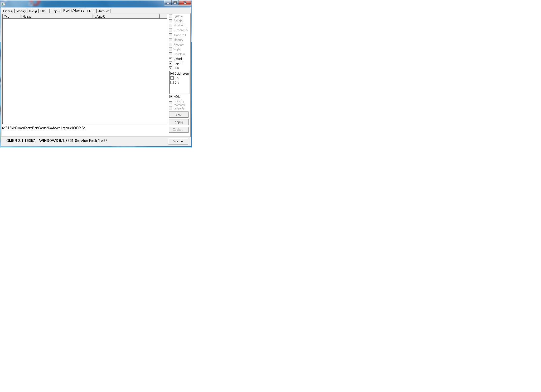Enable Pokaż wszystko option
Image resolution: width=541 pixels, height=392 pixels.
click(x=171, y=102)
